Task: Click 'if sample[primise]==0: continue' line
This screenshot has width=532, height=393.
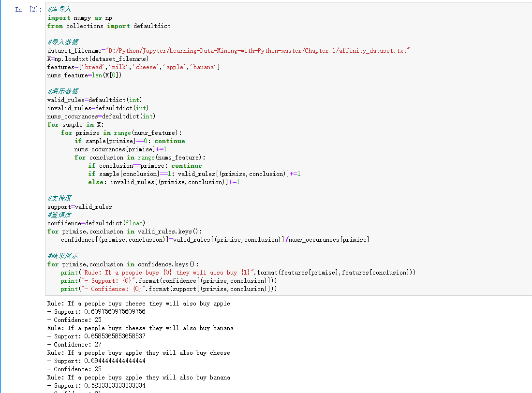Action: [x=130, y=141]
